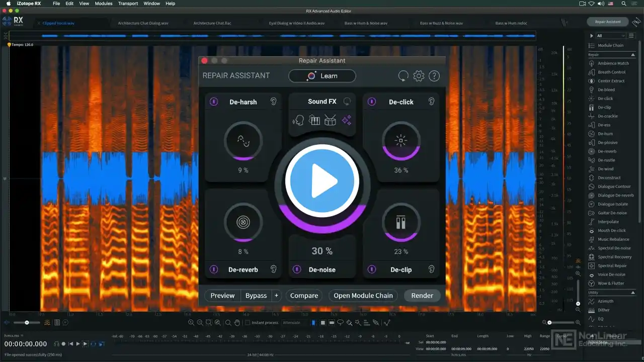The width and height of the screenshot is (644, 362).
Task: Disable the De-reverb module power toggle
Action: (x=214, y=269)
